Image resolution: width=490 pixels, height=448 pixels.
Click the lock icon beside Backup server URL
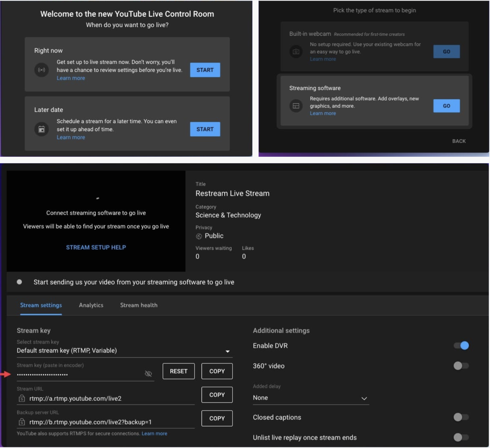point(22,422)
